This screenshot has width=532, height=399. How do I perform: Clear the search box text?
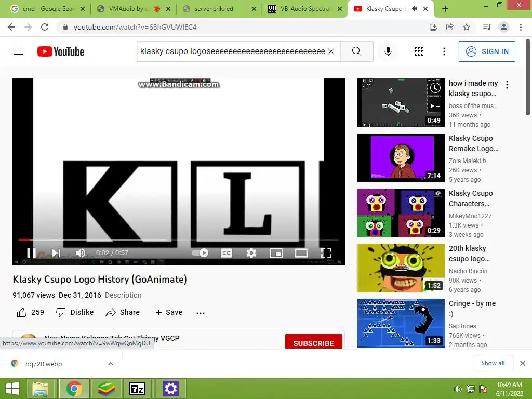pyautogui.click(x=331, y=51)
